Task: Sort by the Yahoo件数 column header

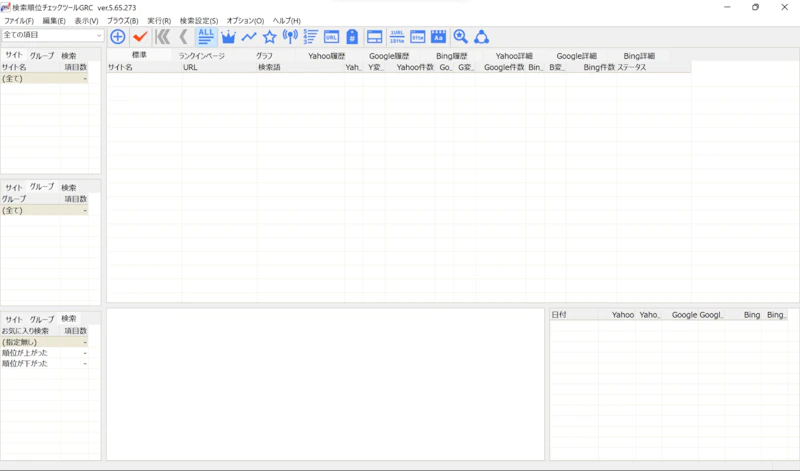Action: coord(410,67)
